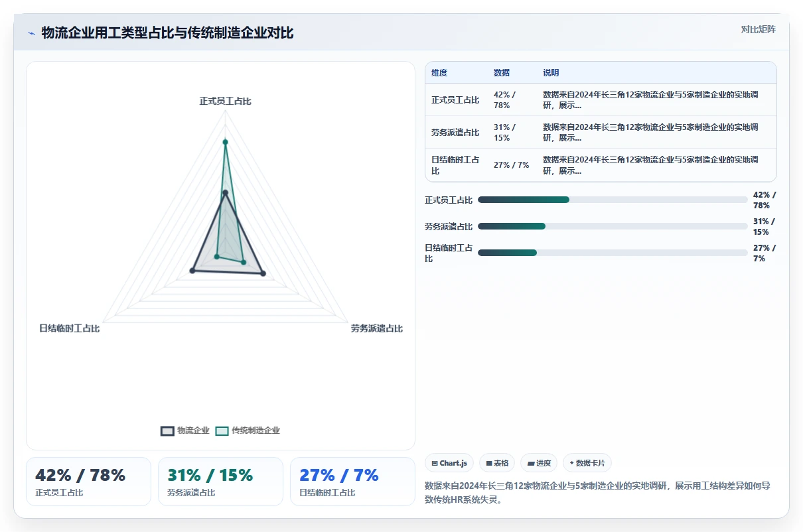Click radar axis label 日结临时工占比
Screen dimensions: 803x532
click(69, 329)
